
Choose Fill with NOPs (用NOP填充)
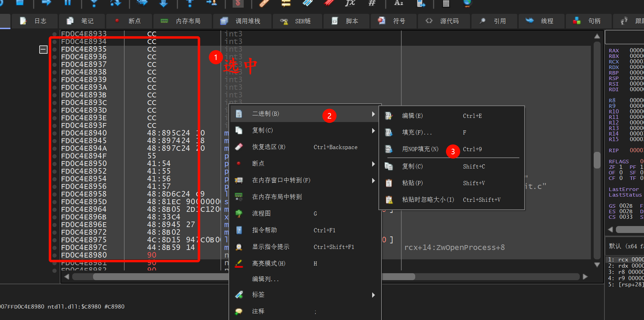(452, 149)
